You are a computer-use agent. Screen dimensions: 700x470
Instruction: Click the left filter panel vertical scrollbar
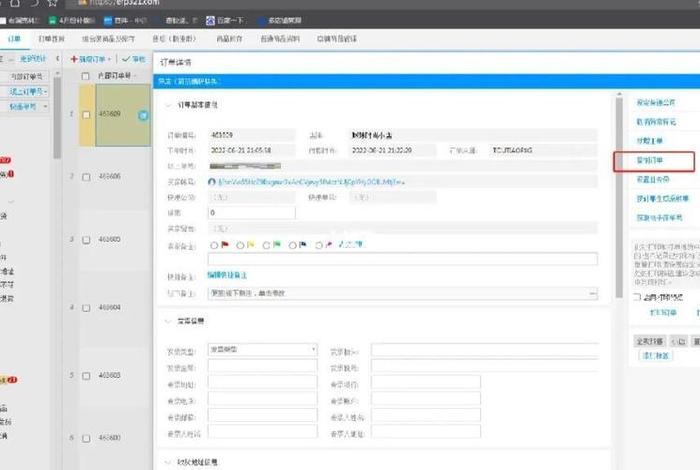57,117
